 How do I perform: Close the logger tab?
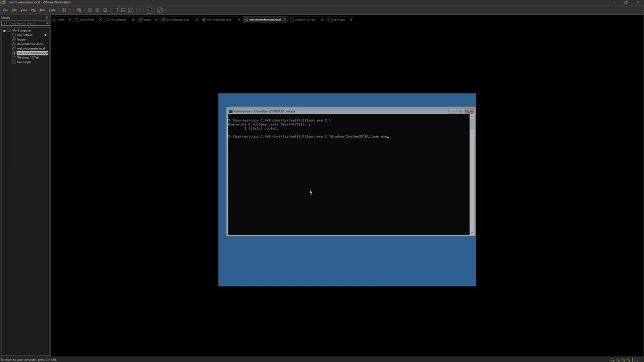pyautogui.click(x=156, y=20)
